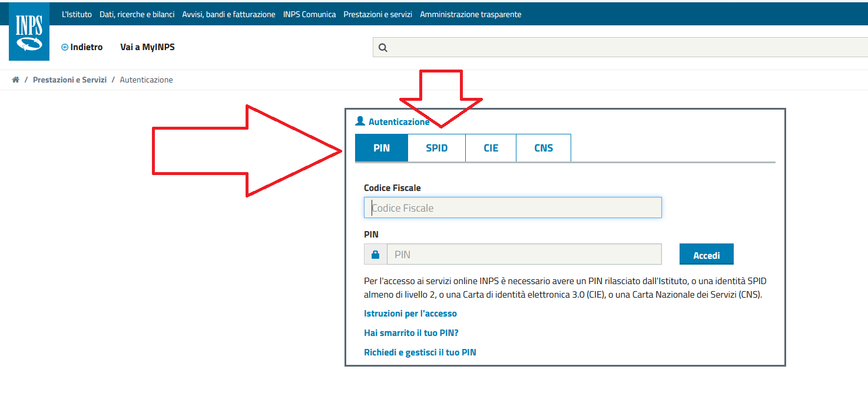
Task: Open L'Istituto menu
Action: click(77, 14)
